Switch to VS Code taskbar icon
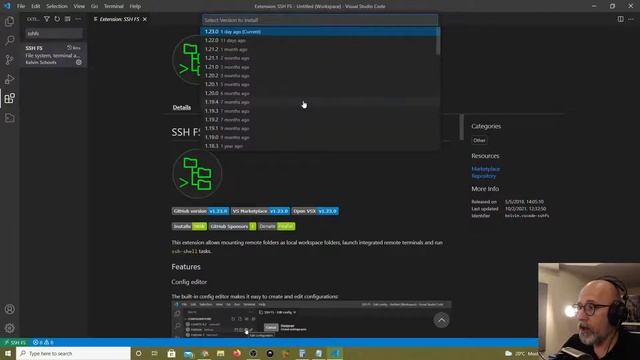Image resolution: width=640 pixels, height=360 pixels. pyautogui.click(x=335, y=353)
